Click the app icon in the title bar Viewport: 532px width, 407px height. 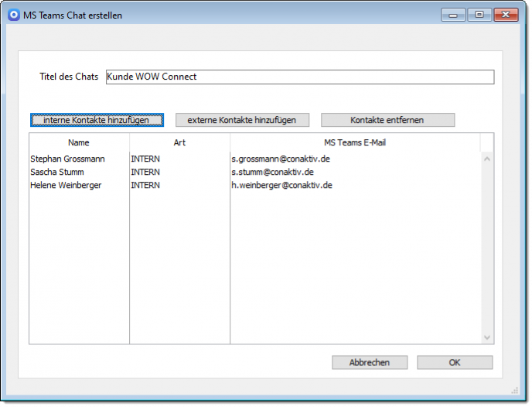click(13, 15)
